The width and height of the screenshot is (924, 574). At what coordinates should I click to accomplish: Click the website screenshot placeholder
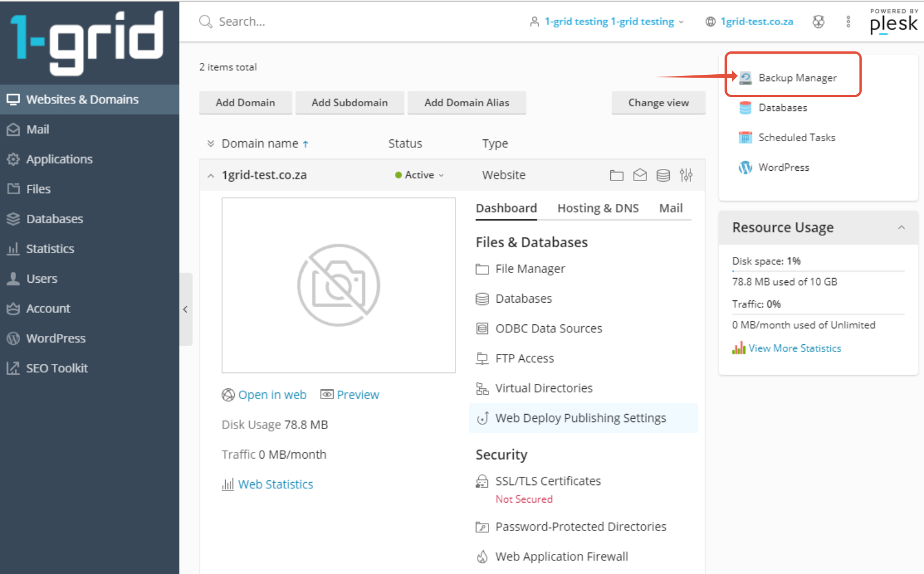point(338,285)
